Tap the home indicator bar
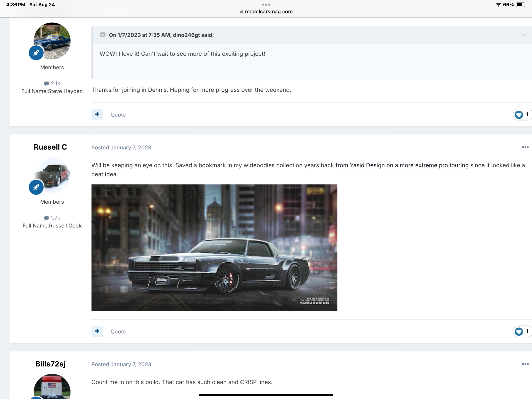Screen dimensions: 532x399 click(x=266, y=395)
